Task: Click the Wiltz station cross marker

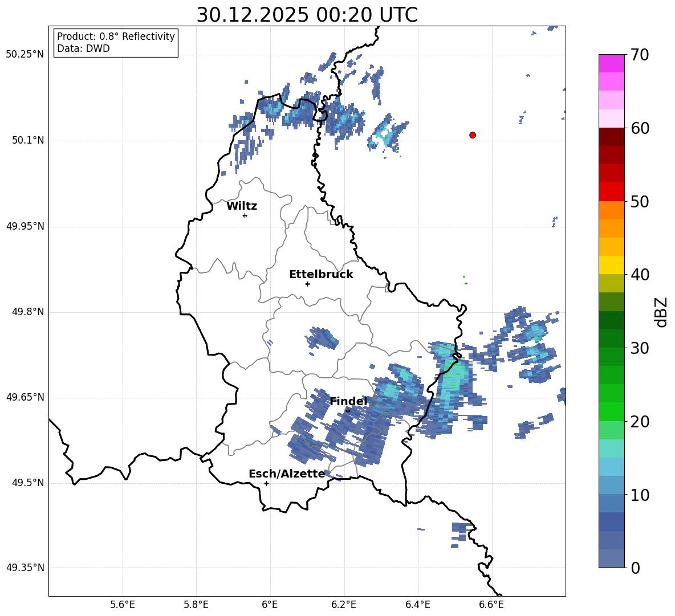Action: tap(245, 215)
